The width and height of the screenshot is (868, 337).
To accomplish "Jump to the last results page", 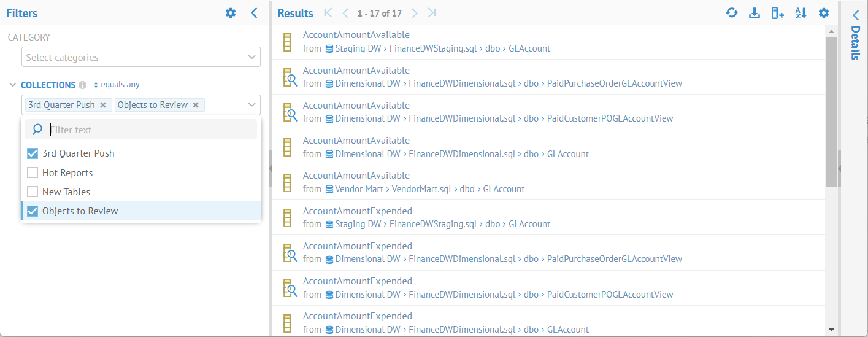I will click(432, 13).
